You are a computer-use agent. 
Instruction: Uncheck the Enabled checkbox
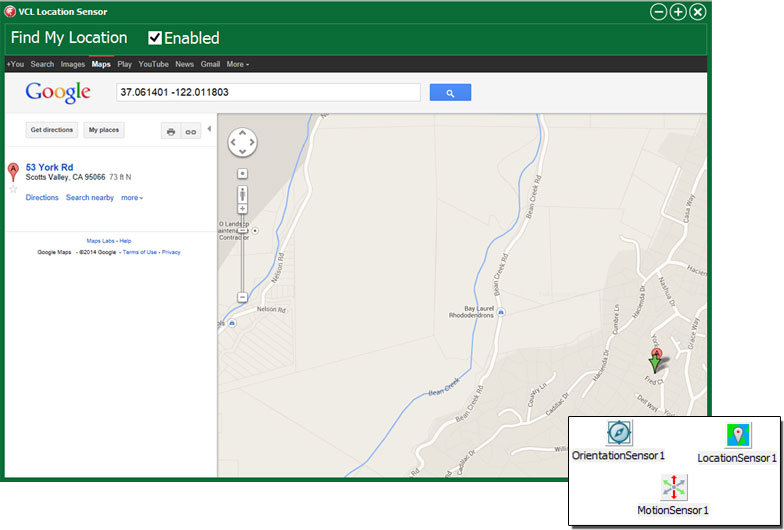pos(155,38)
